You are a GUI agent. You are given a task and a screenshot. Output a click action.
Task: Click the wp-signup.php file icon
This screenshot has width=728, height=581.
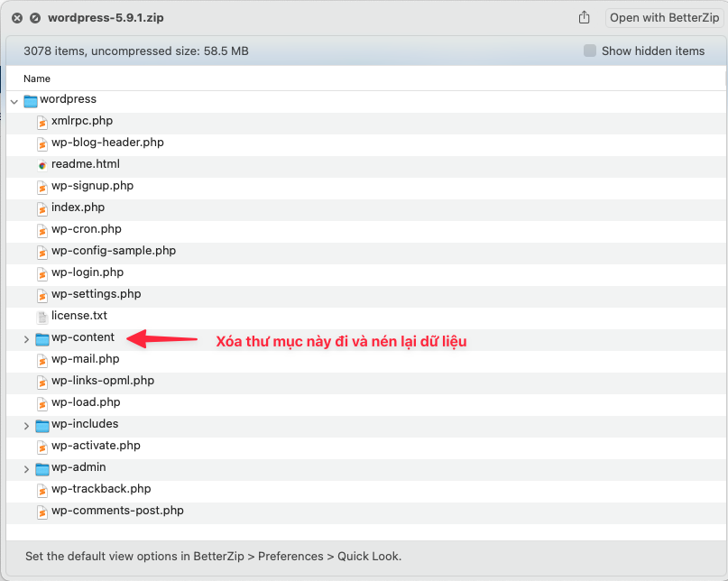tap(42, 187)
